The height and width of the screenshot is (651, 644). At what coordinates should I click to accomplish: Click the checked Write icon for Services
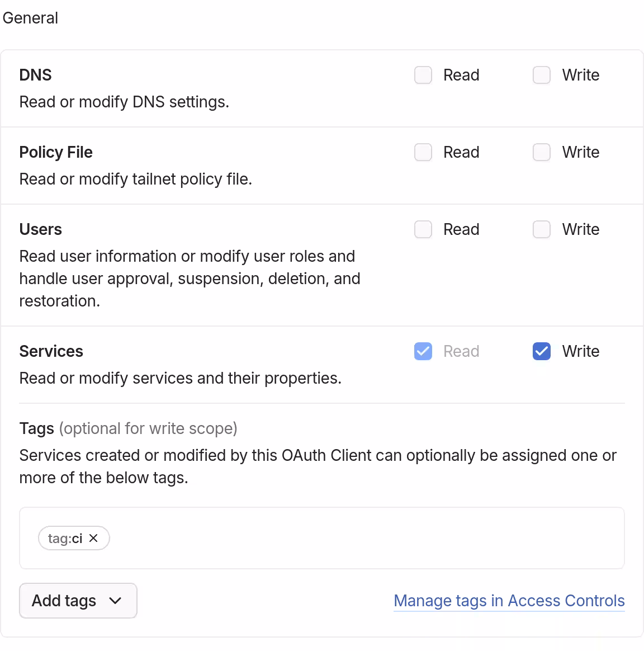coord(541,351)
